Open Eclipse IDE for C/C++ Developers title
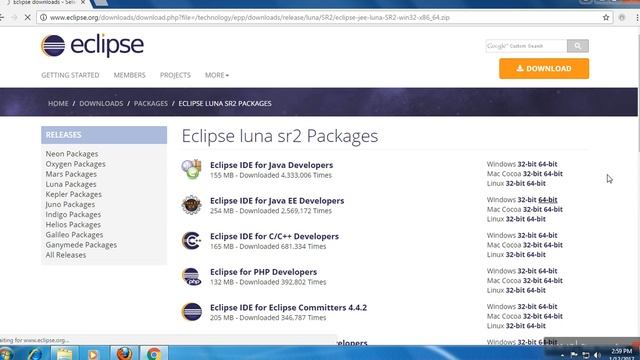The image size is (640, 360). tap(274, 236)
